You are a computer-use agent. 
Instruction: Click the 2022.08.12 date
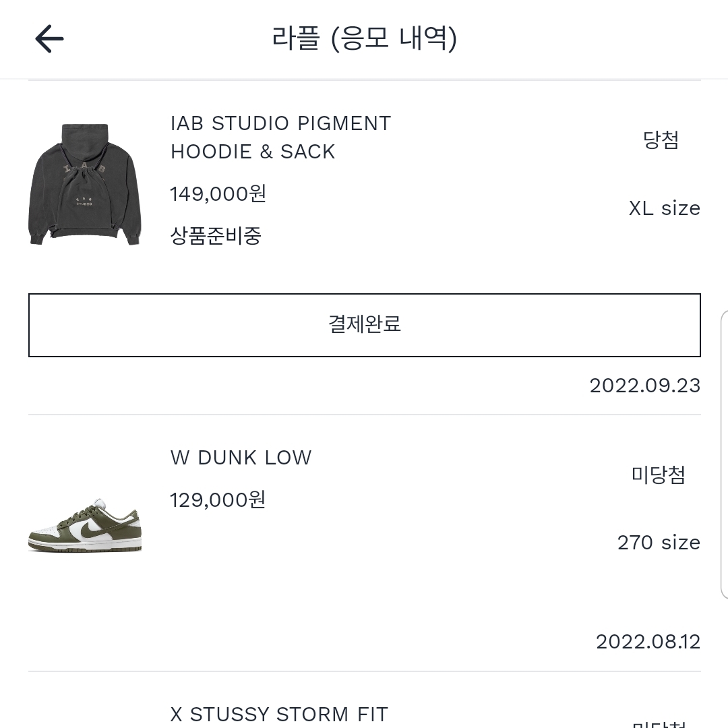coord(648,642)
